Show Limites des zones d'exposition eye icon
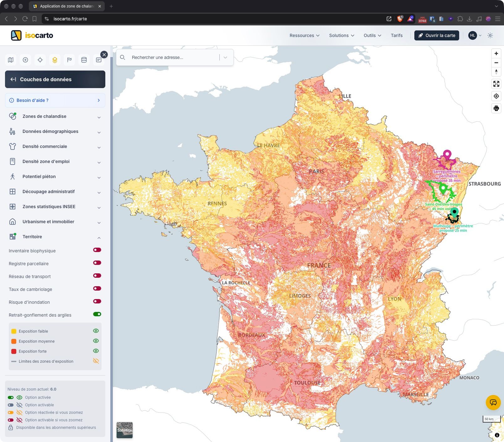 pyautogui.click(x=96, y=361)
